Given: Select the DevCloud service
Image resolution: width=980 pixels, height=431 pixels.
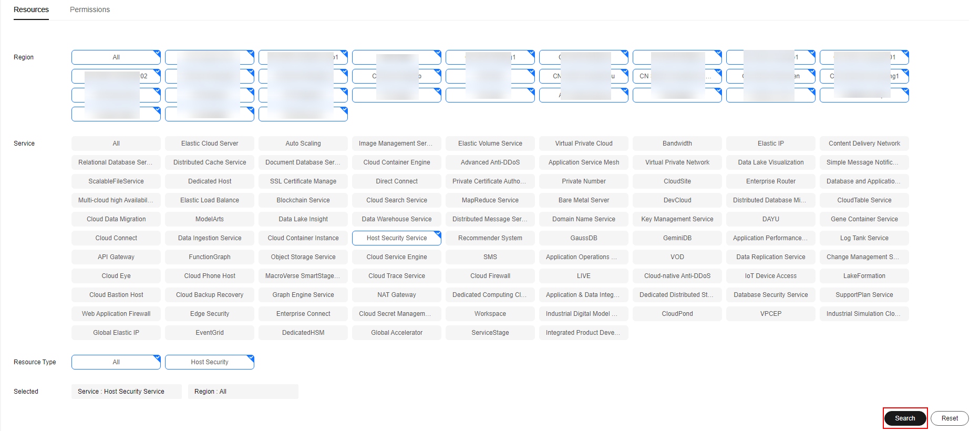Looking at the screenshot, I should [x=677, y=200].
